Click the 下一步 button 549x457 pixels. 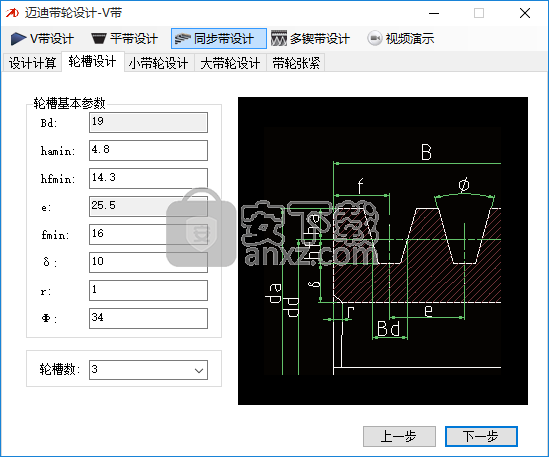[481, 436]
